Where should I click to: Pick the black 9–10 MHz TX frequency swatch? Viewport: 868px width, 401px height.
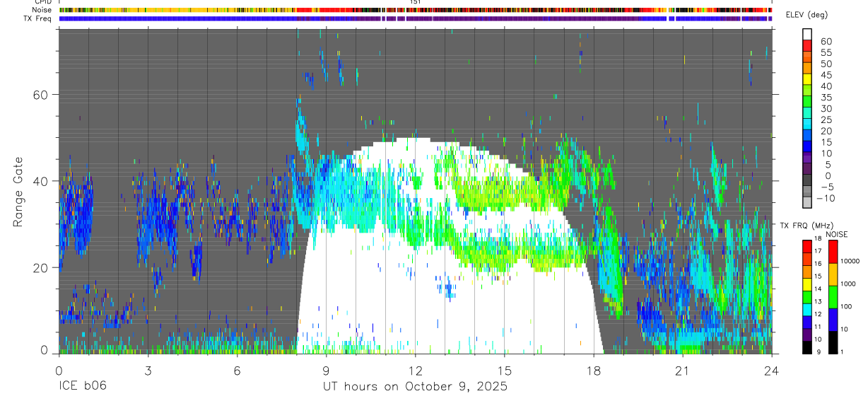coord(807,347)
